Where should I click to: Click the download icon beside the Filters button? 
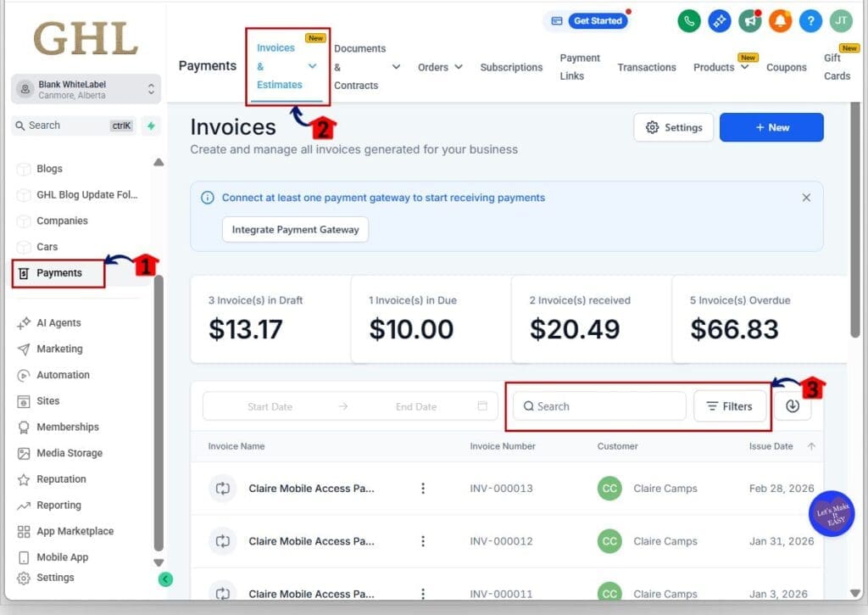[x=792, y=405]
